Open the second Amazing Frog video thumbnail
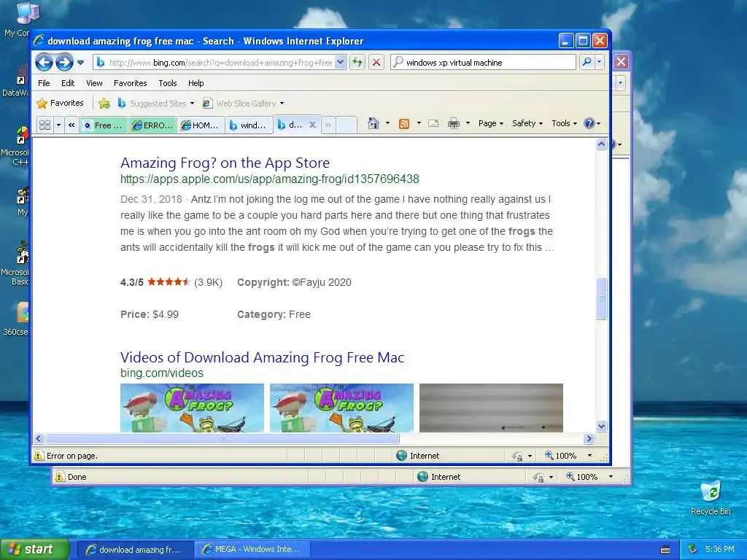747x560 pixels. point(341,408)
